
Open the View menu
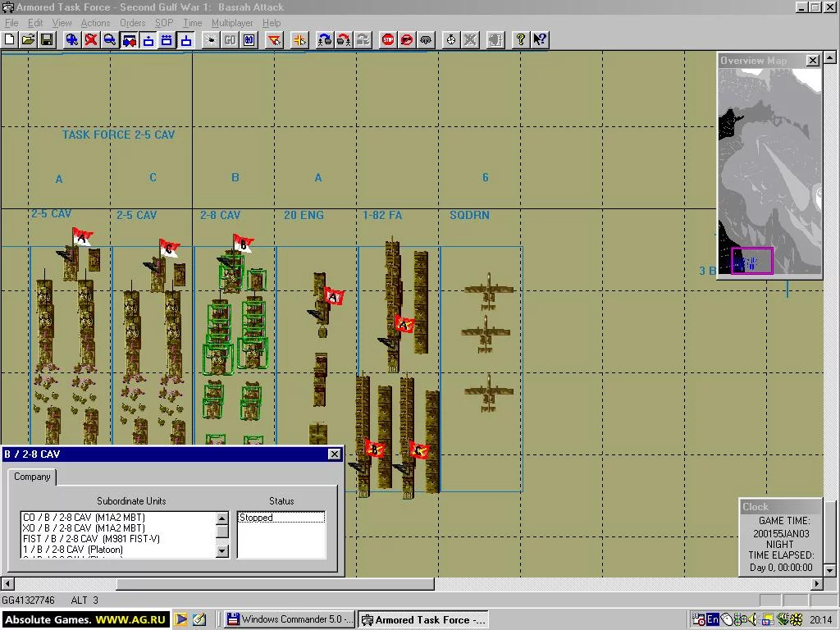(x=62, y=23)
